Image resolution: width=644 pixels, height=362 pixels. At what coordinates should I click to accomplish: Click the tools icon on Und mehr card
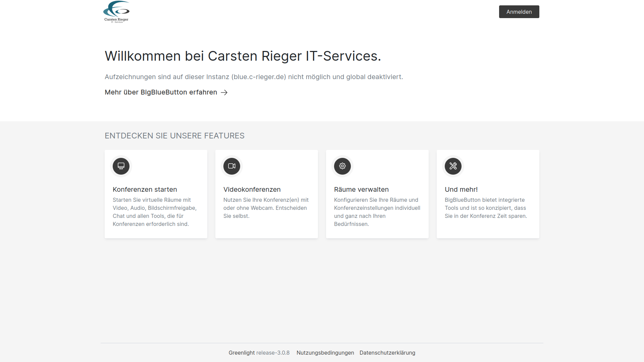point(453,166)
